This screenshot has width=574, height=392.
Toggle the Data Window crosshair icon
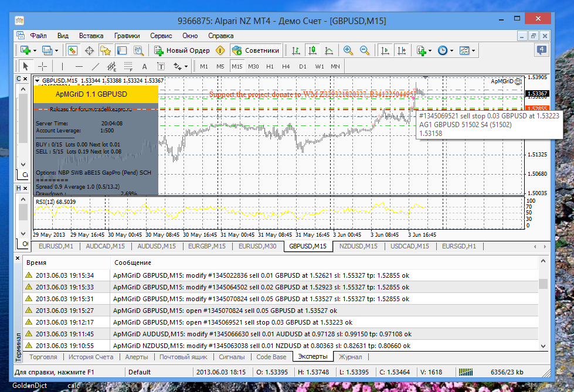[89, 50]
